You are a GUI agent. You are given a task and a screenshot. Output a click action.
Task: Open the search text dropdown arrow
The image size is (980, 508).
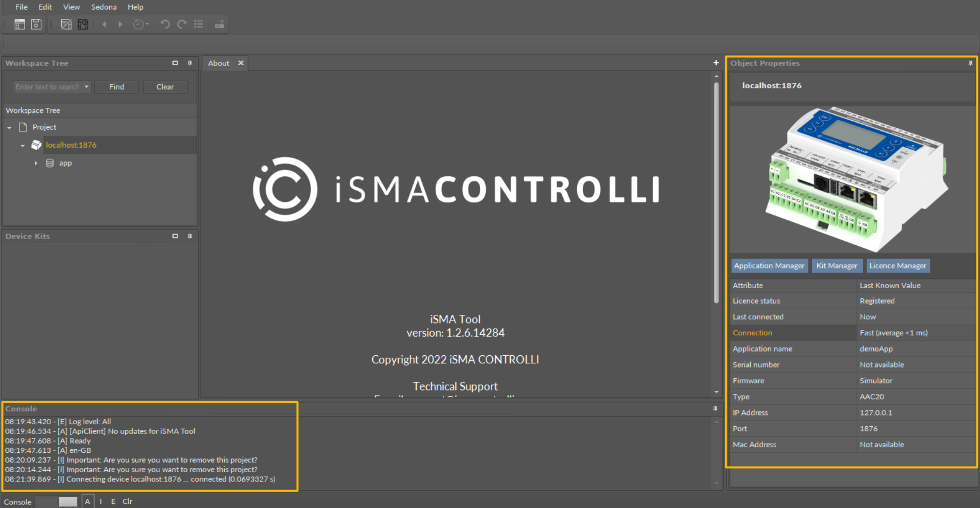point(86,87)
